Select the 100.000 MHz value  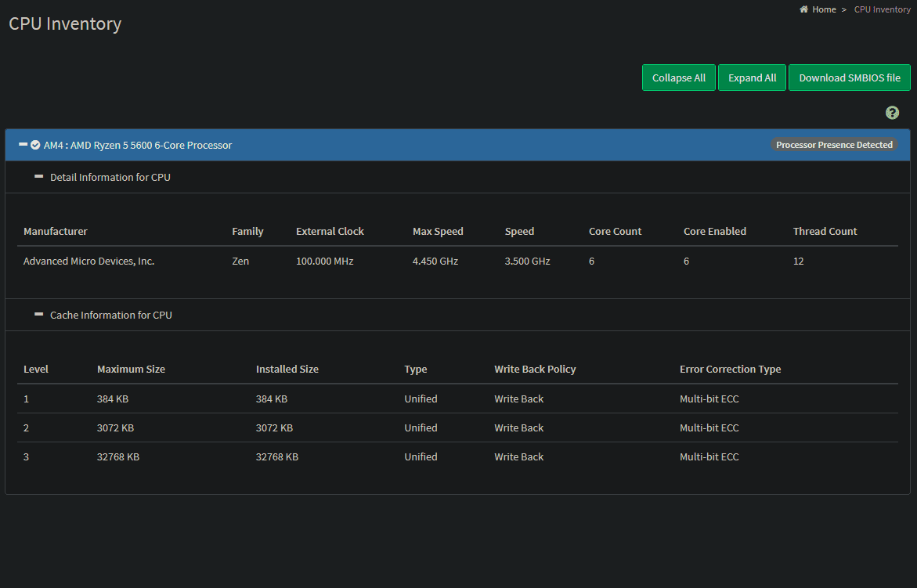tap(324, 262)
